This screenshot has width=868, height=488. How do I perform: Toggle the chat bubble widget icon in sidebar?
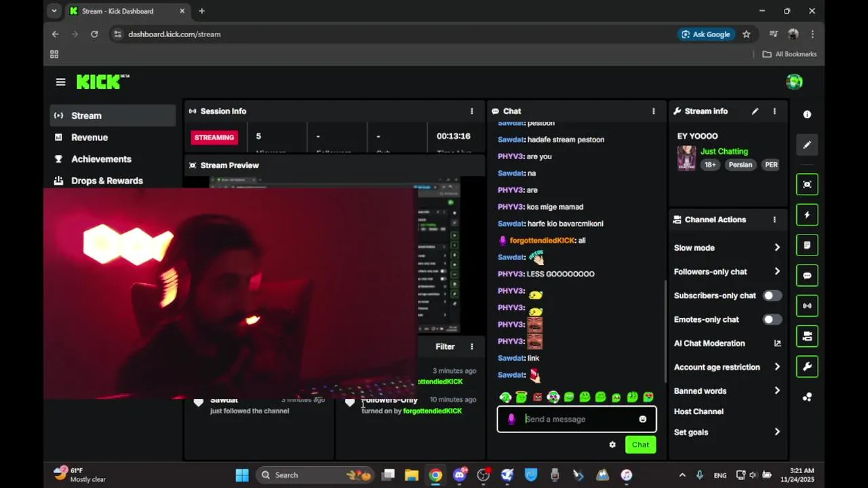[807, 276]
